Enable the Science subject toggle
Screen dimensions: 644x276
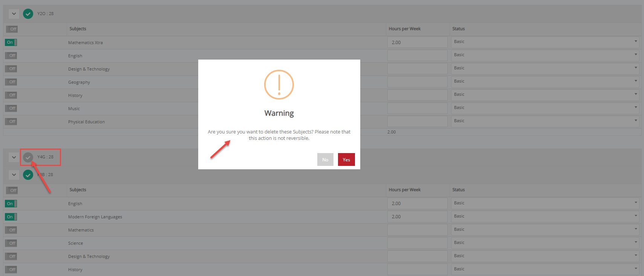(11, 243)
